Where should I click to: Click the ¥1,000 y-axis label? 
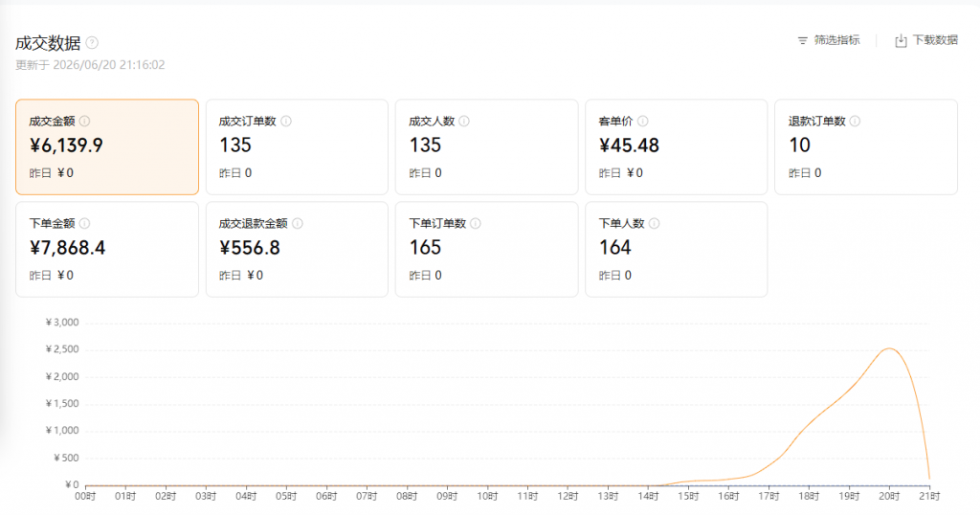pos(62,431)
